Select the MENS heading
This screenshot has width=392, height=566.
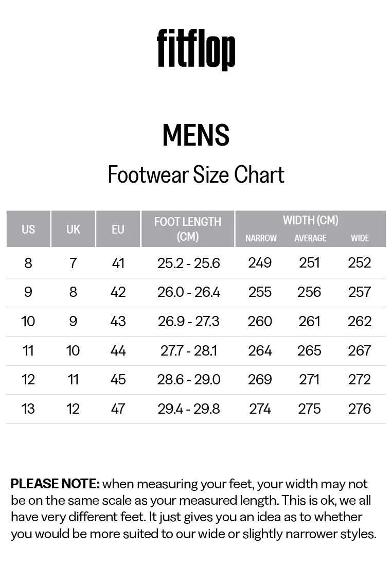196,135
